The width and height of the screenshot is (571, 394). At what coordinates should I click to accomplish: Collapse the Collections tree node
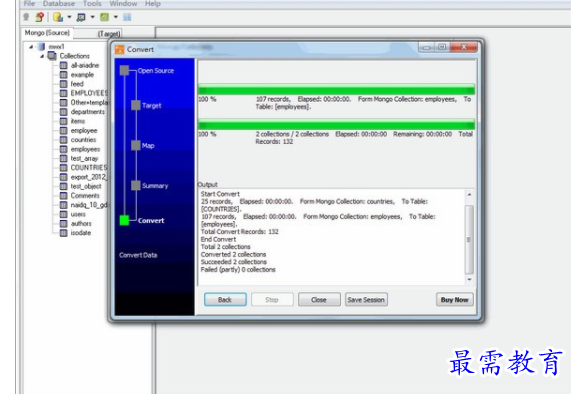tap(42, 56)
